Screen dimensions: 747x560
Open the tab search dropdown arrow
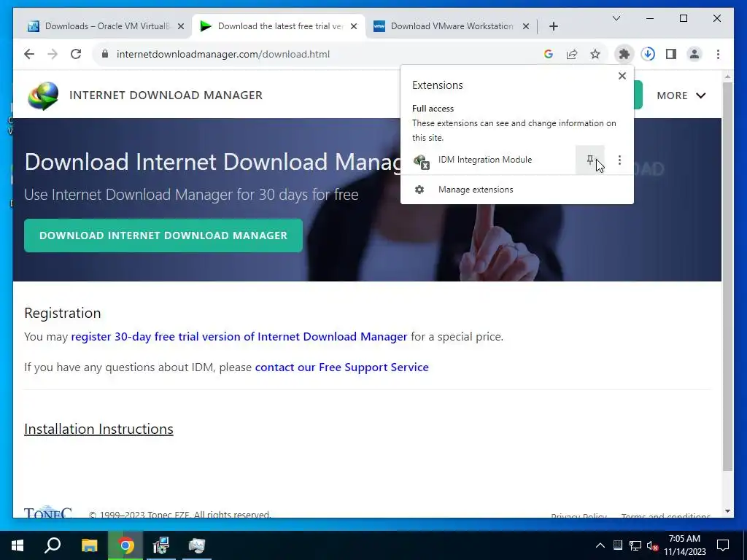(616, 18)
